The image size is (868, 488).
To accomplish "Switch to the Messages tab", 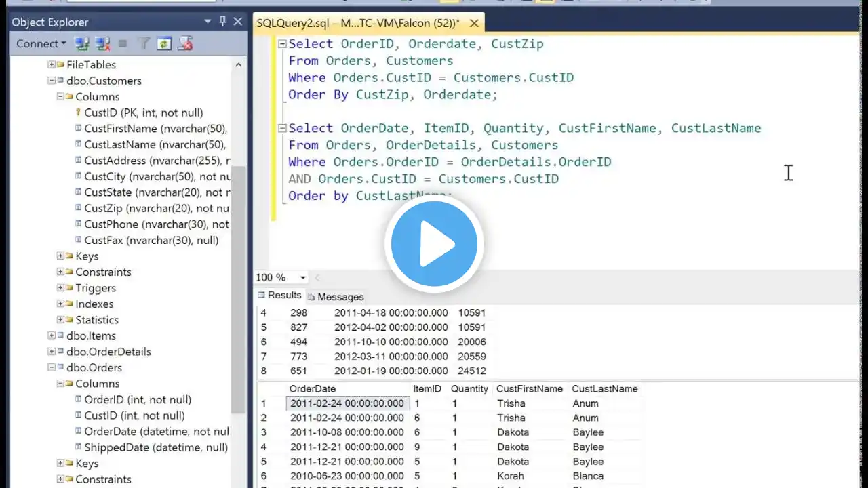I will 336,296.
